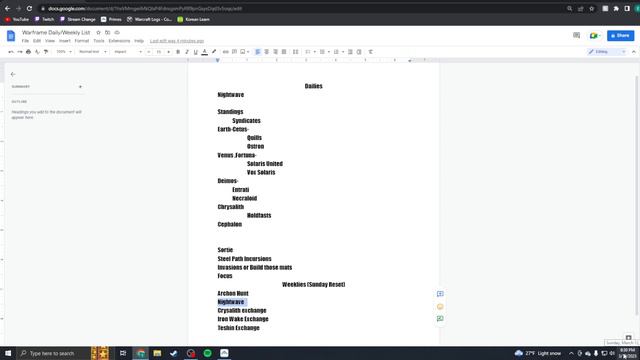Toggle bold formatting
The width and height of the screenshot is (640, 360).
[x=178, y=52]
